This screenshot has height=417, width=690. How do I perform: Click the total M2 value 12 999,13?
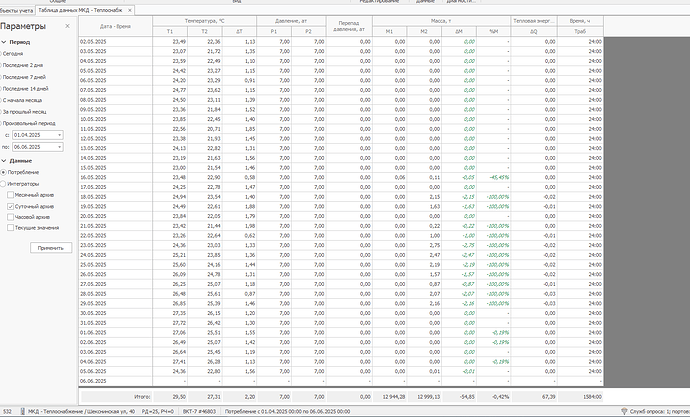point(429,397)
